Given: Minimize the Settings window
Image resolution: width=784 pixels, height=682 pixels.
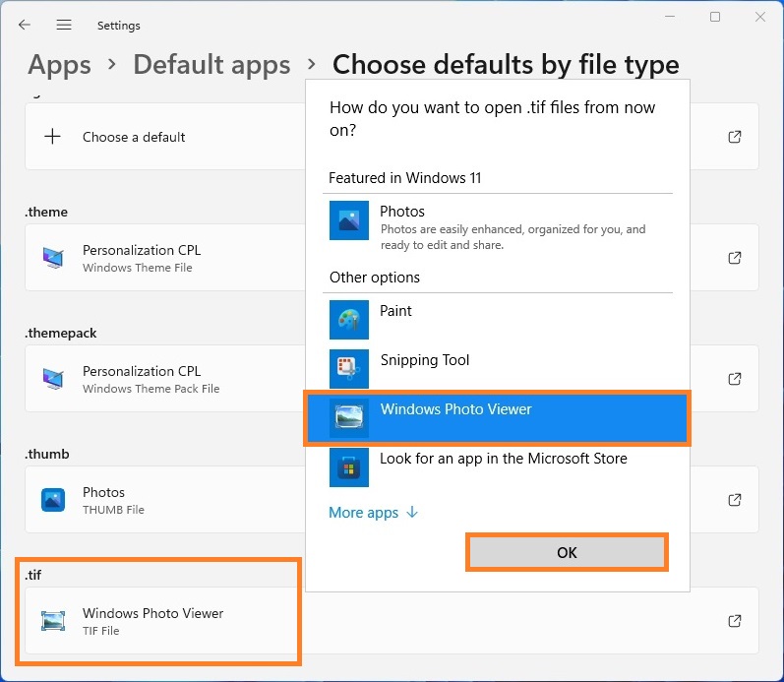Looking at the screenshot, I should click(x=670, y=17).
